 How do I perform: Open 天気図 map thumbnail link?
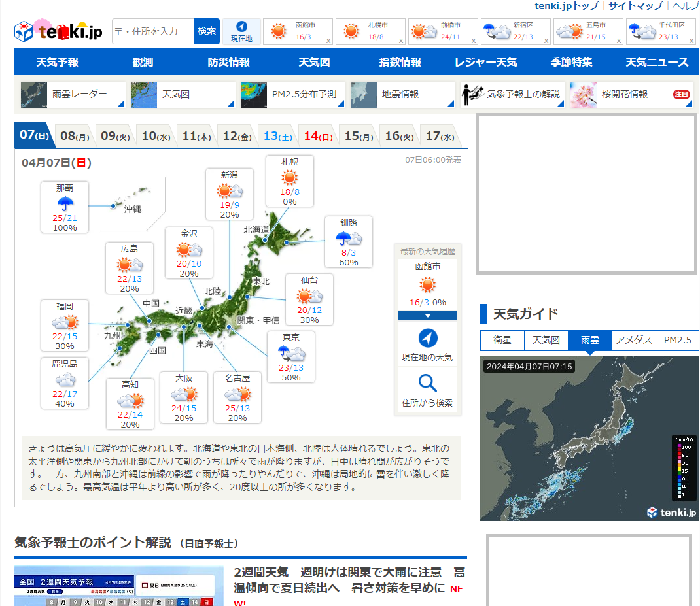(x=182, y=94)
